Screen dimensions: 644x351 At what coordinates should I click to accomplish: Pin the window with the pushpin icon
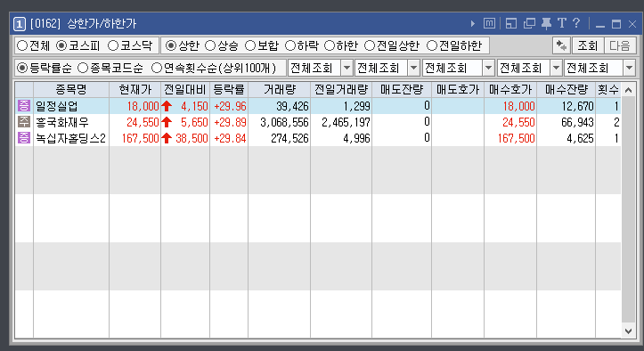click(x=546, y=23)
